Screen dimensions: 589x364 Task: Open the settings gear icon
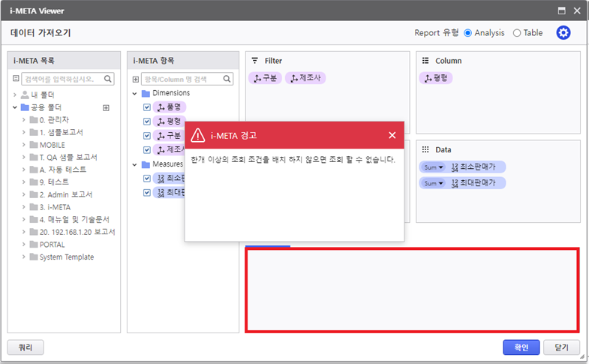(563, 33)
